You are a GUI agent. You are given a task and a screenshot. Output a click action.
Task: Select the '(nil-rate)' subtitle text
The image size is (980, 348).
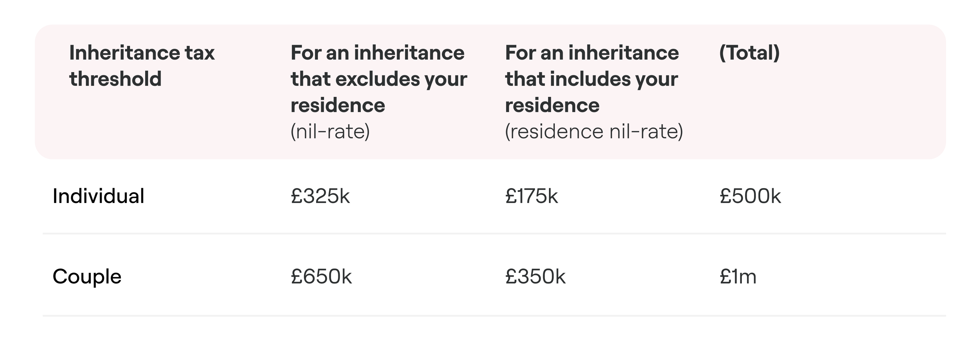pyautogui.click(x=330, y=132)
